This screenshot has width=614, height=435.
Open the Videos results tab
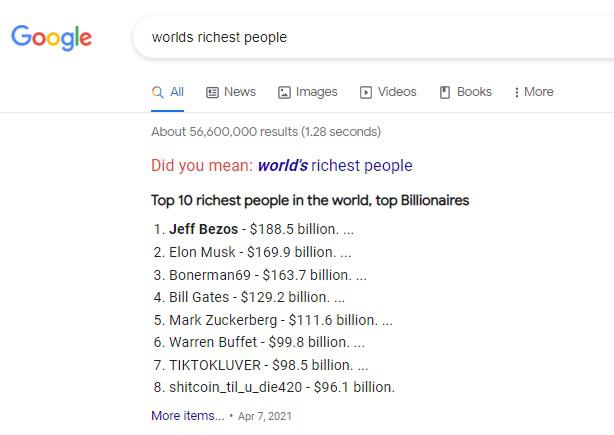(388, 92)
